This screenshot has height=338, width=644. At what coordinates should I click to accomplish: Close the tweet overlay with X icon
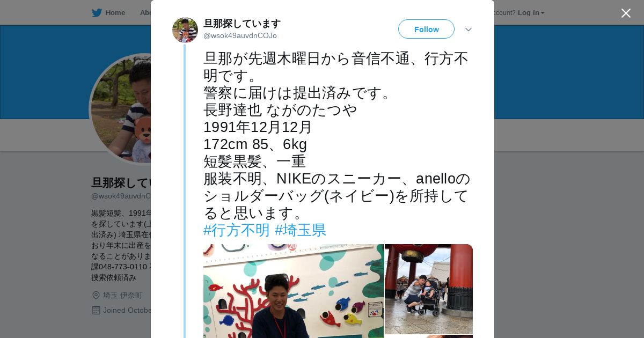[626, 13]
